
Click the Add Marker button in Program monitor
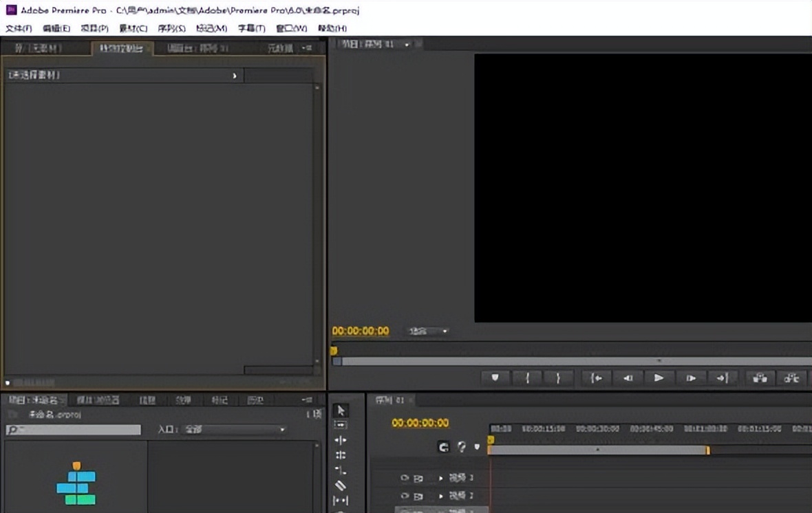point(495,378)
